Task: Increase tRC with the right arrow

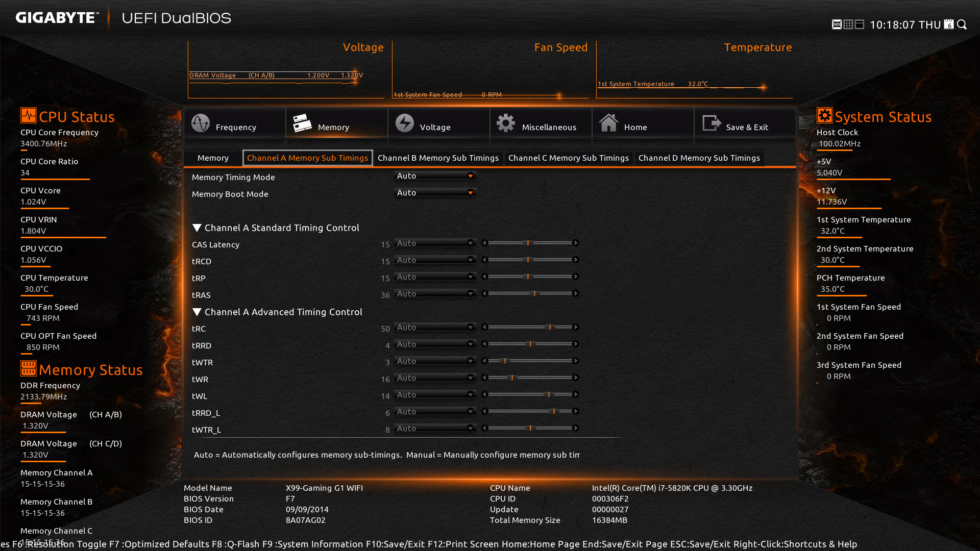Action: click(x=576, y=328)
